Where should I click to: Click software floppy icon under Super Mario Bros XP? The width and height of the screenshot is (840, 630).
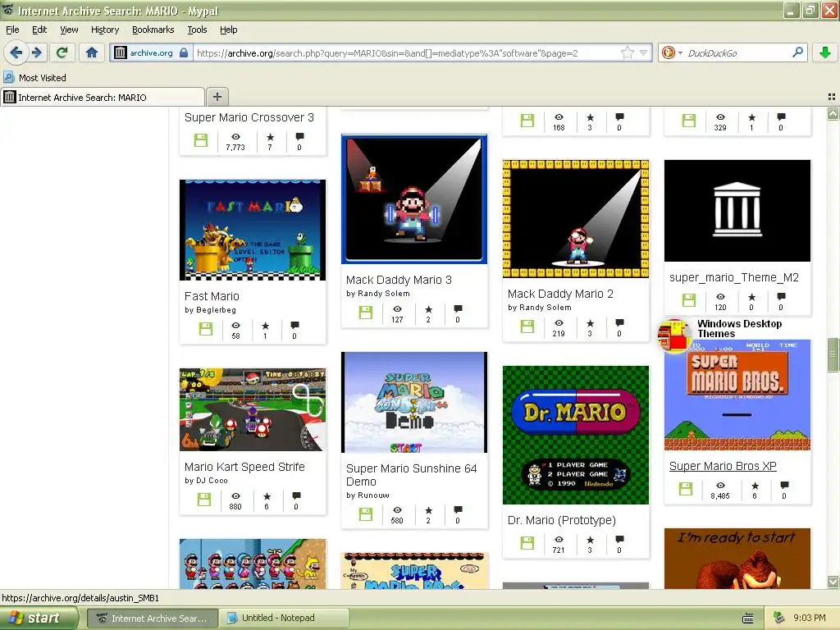(686, 489)
